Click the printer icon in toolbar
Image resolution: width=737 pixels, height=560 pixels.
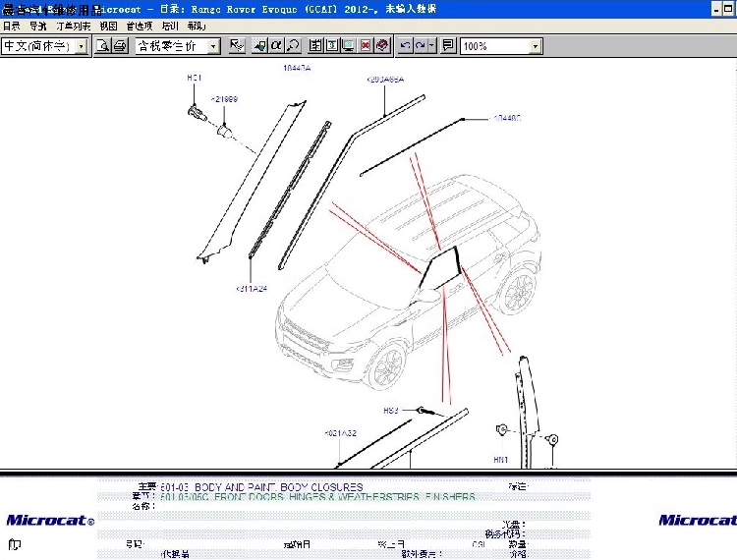click(x=120, y=45)
